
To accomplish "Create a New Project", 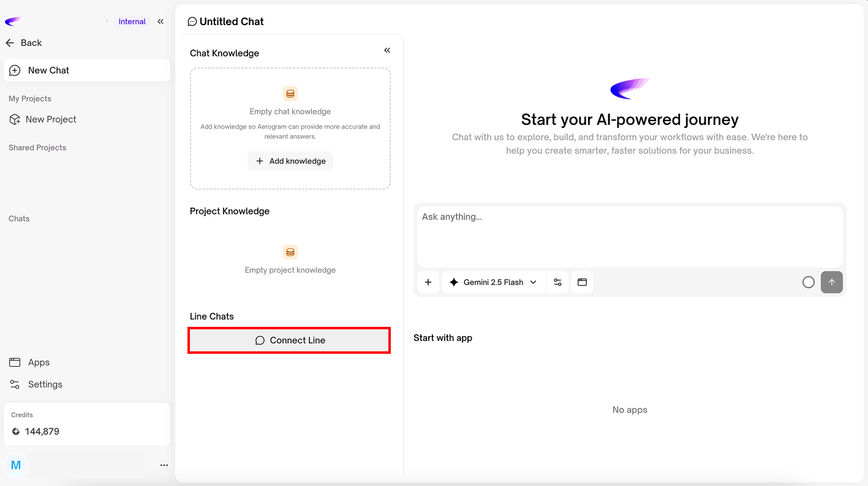I will pos(50,119).
